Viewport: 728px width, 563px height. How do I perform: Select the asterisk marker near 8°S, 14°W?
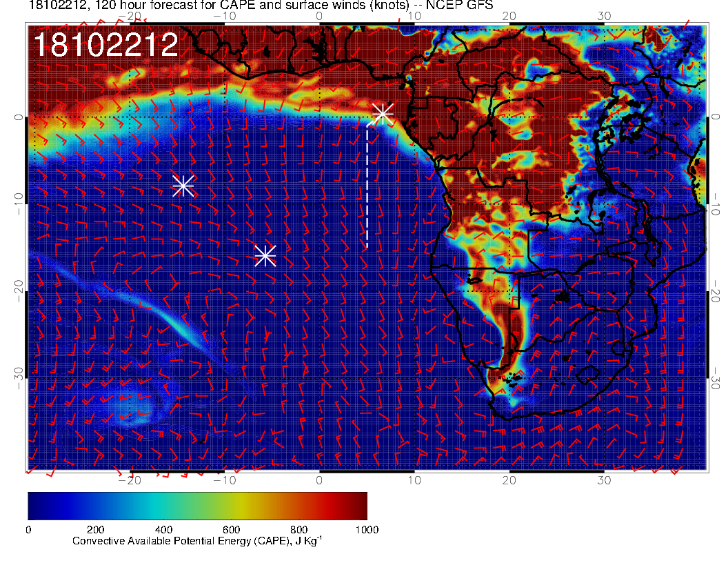[183, 186]
